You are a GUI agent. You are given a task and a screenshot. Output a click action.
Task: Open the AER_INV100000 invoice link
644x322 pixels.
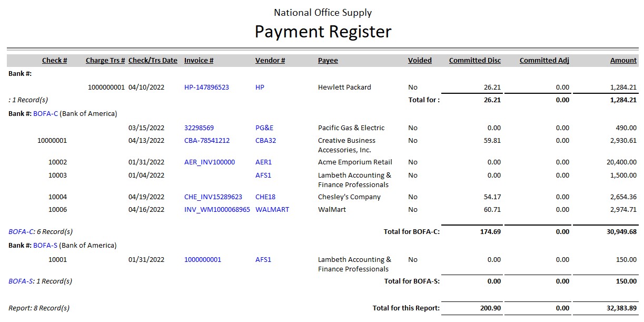209,162
